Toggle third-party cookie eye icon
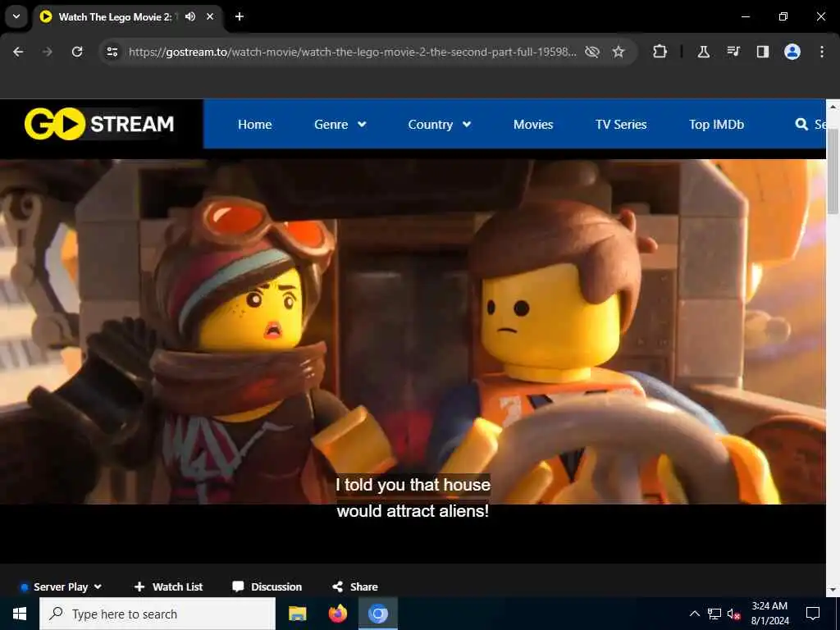This screenshot has width=840, height=630. click(x=592, y=52)
